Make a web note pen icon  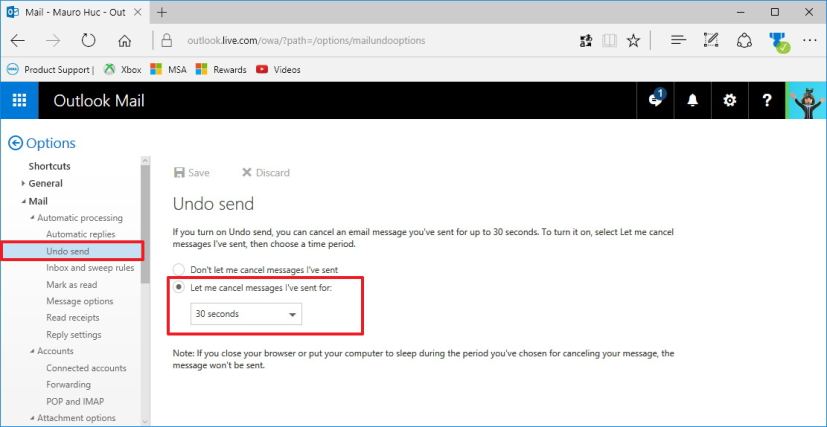click(x=711, y=41)
